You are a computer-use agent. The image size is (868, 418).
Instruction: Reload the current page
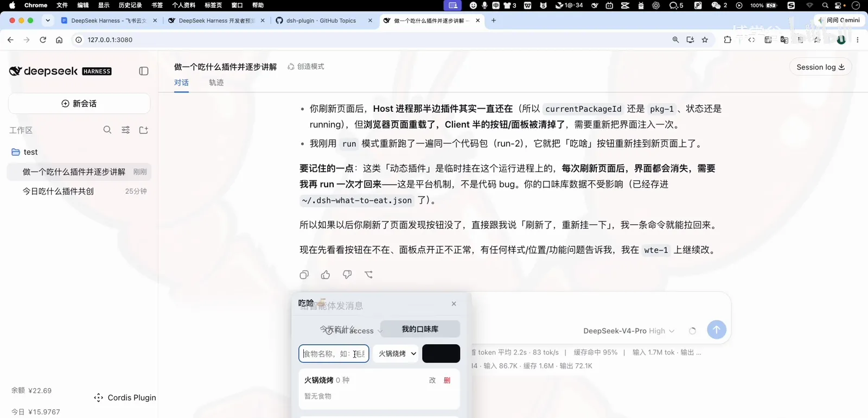43,40
